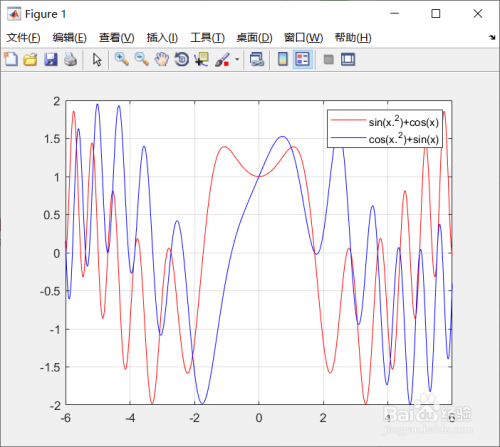
Task: Open the 工具(T) menu
Action: tap(207, 38)
